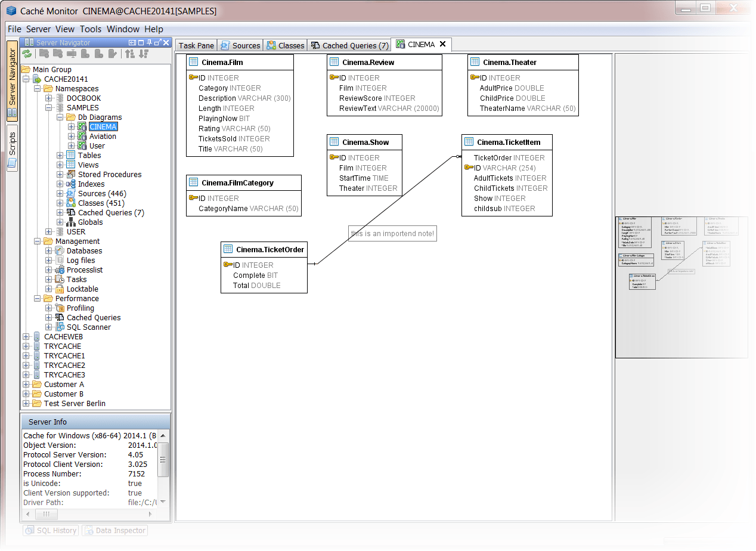
Task: Click the table icon of Cinema.Show
Action: 334,142
